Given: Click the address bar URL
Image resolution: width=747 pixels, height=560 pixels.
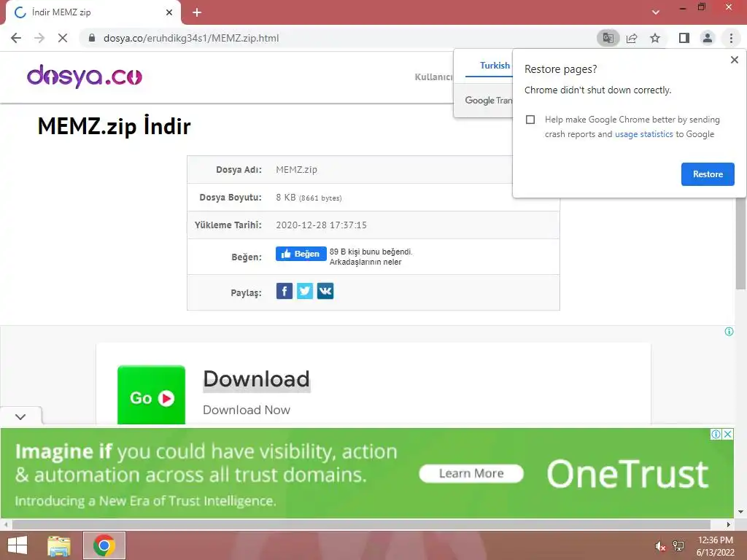Looking at the screenshot, I should point(191,38).
